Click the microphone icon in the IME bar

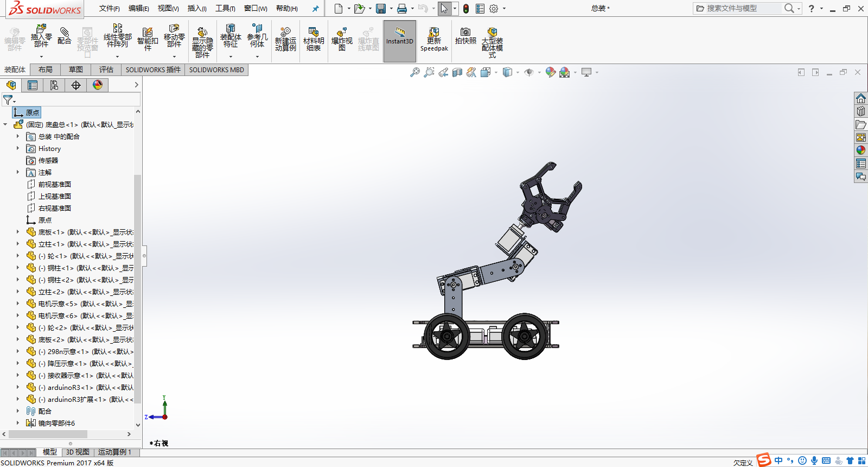(x=814, y=460)
